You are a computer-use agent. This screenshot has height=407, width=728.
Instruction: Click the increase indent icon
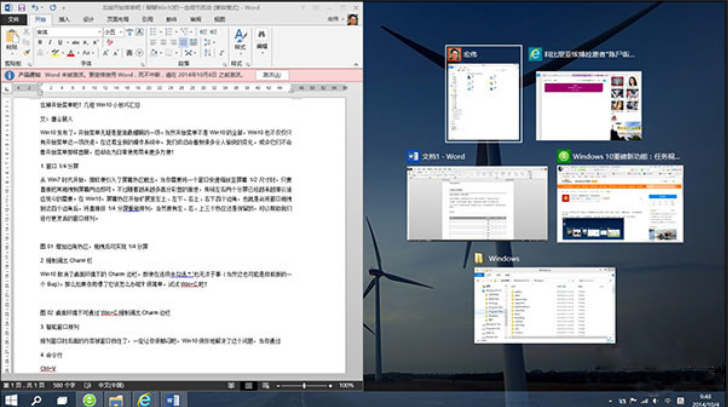[213, 32]
